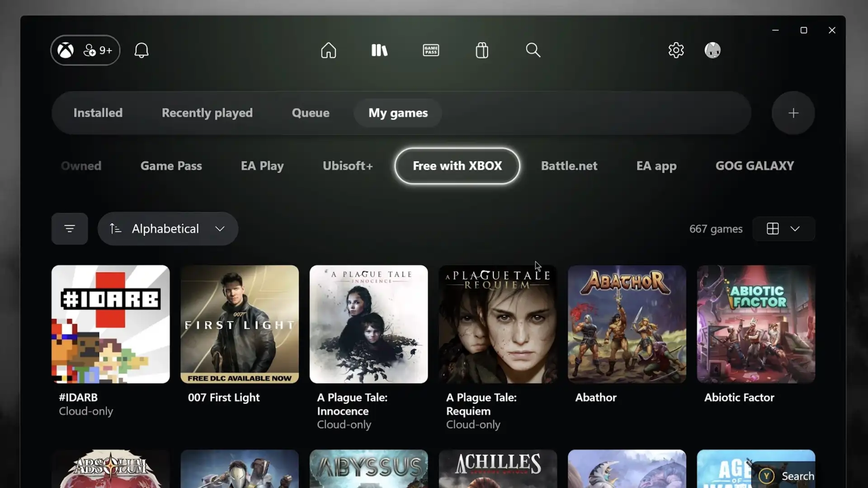The image size is (868, 488).
Task: Open friends list showing 9+
Action: (98, 50)
